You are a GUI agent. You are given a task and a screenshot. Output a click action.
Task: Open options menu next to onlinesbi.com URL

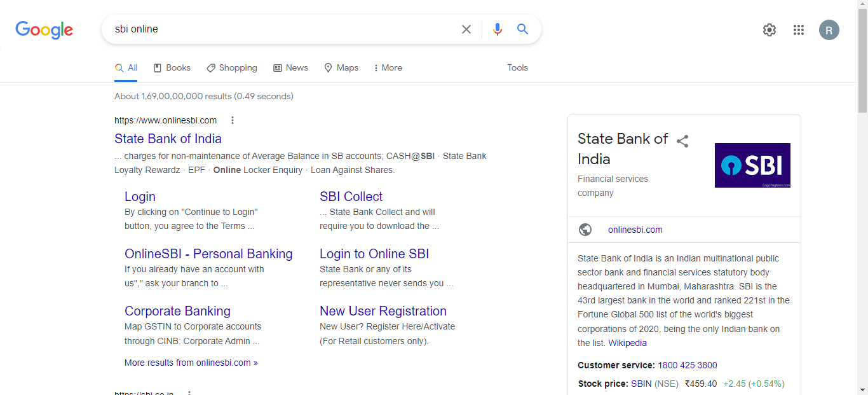pyautogui.click(x=233, y=120)
